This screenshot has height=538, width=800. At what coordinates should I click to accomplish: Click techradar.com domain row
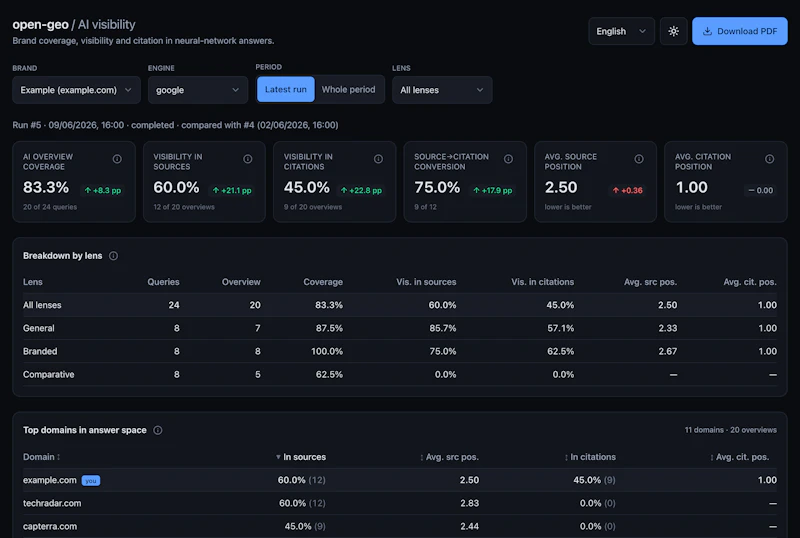point(399,503)
